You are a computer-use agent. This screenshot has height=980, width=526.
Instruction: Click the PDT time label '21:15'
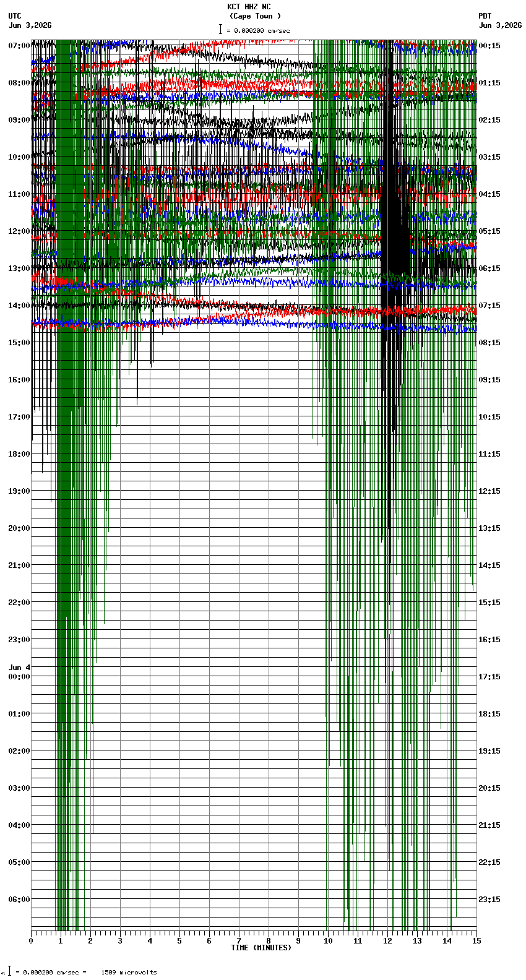click(x=489, y=825)
